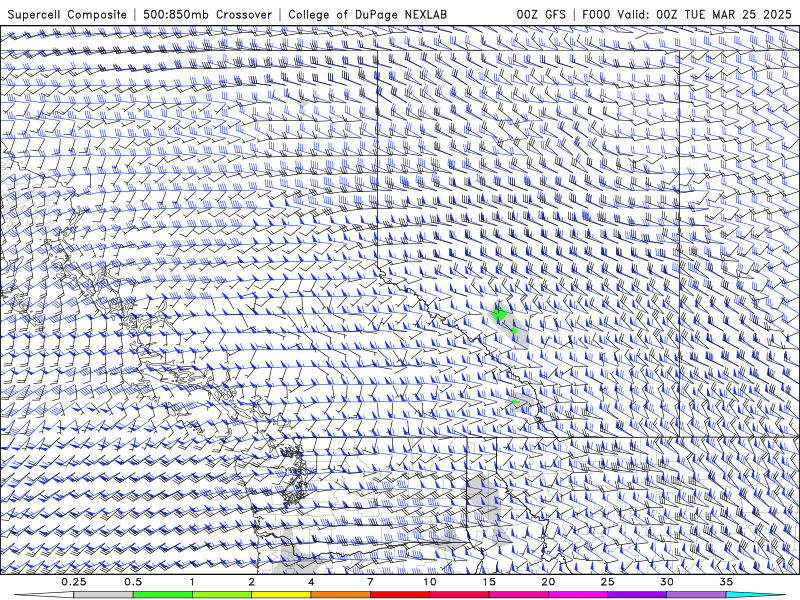800x600 pixels.
Task: Select the bright green 0.5–1 legend swatch
Action: [163, 595]
